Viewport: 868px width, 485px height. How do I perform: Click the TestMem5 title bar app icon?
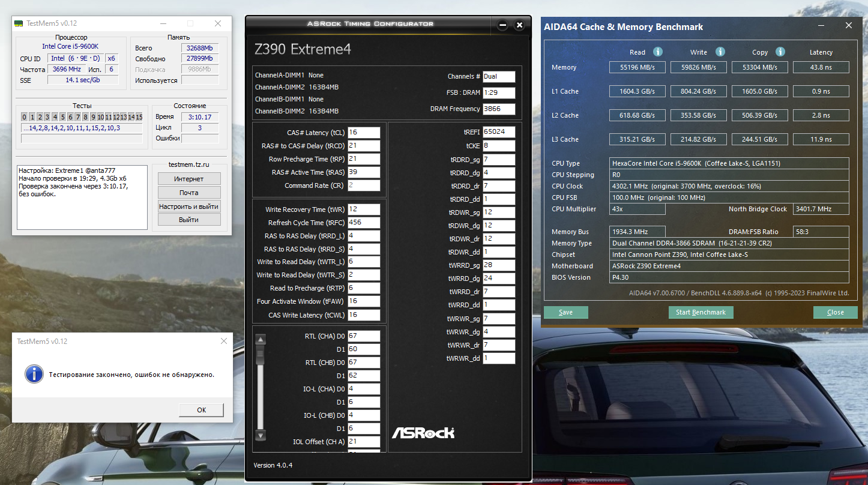click(19, 23)
